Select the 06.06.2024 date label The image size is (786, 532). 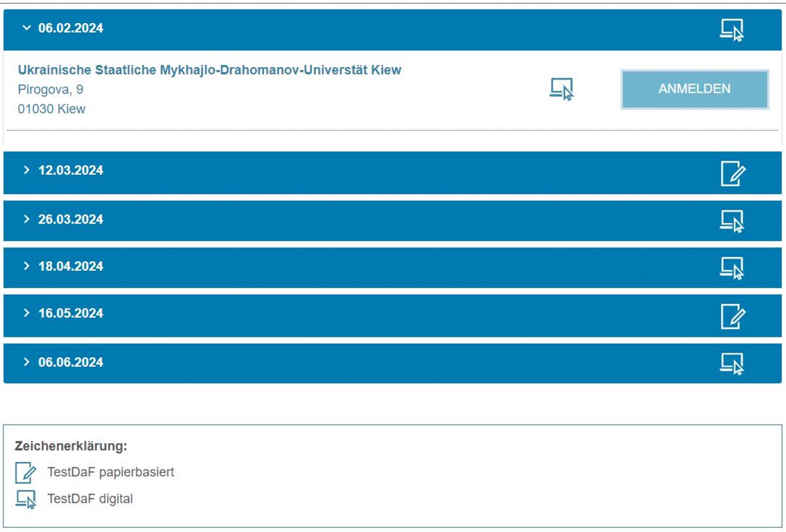(x=71, y=362)
